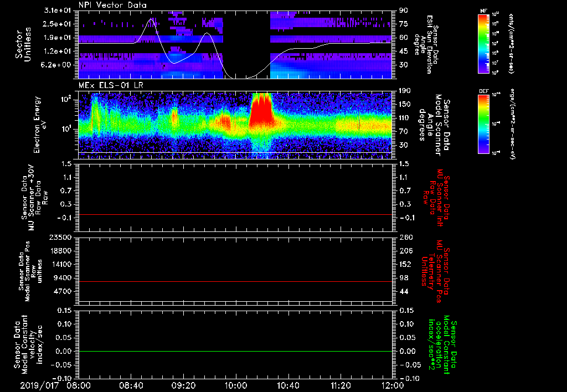Click the 98 telemetry tick label
This screenshot has width=567, height=392.
tap(404, 278)
